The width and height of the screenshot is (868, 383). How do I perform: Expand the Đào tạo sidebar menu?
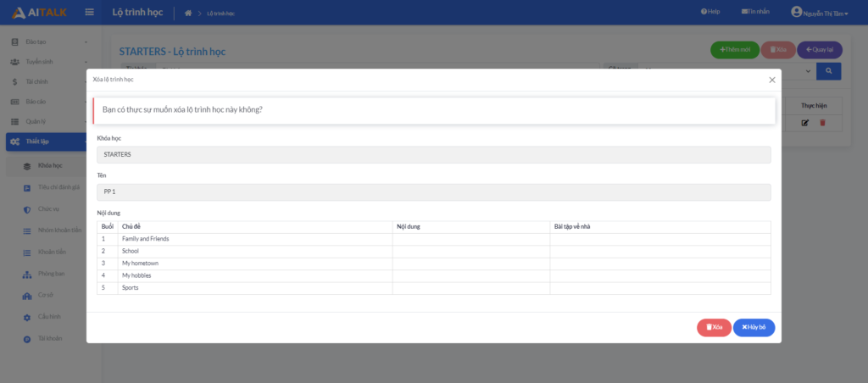pyautogui.click(x=47, y=42)
